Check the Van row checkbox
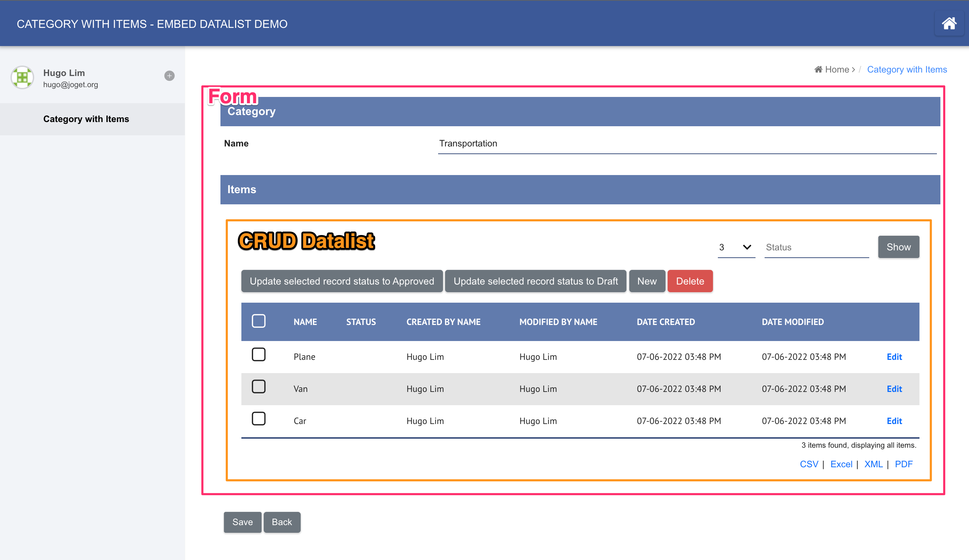This screenshot has width=969, height=560. point(258,386)
